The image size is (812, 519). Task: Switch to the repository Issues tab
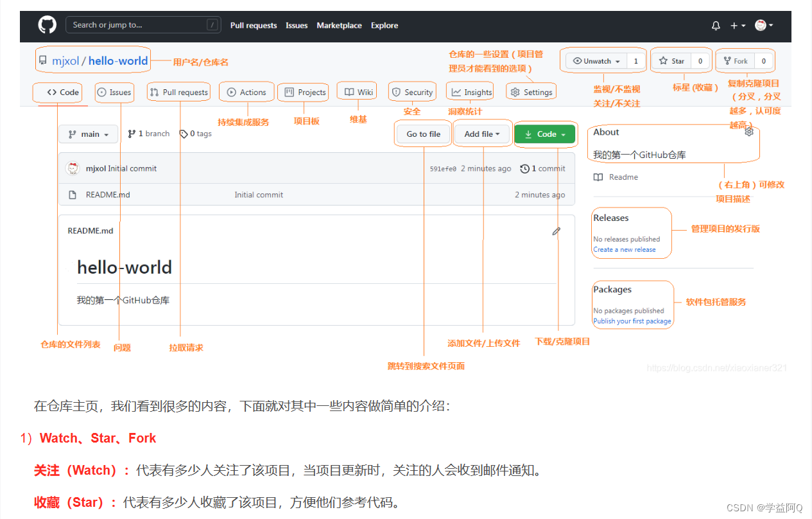tap(114, 92)
